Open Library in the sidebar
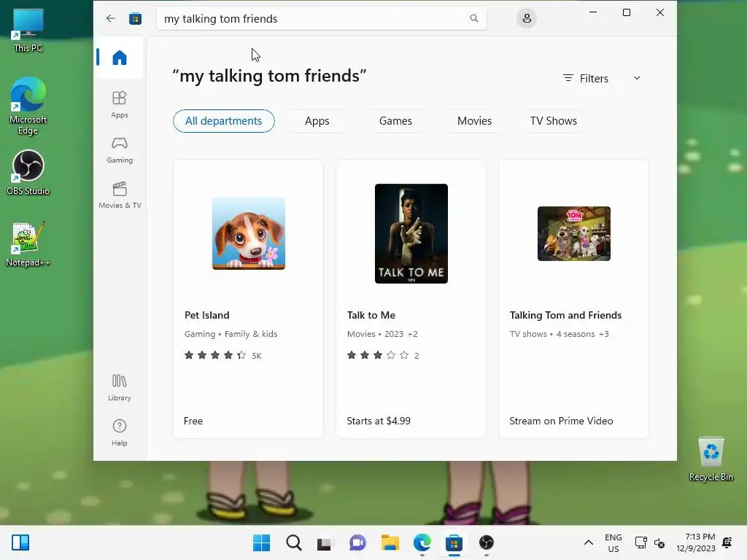The height and width of the screenshot is (560, 747). [120, 387]
